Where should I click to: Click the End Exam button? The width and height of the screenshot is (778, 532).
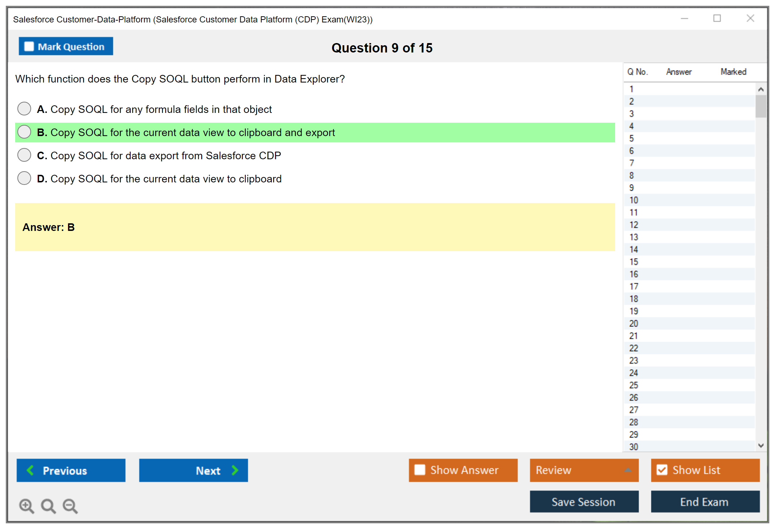click(705, 502)
